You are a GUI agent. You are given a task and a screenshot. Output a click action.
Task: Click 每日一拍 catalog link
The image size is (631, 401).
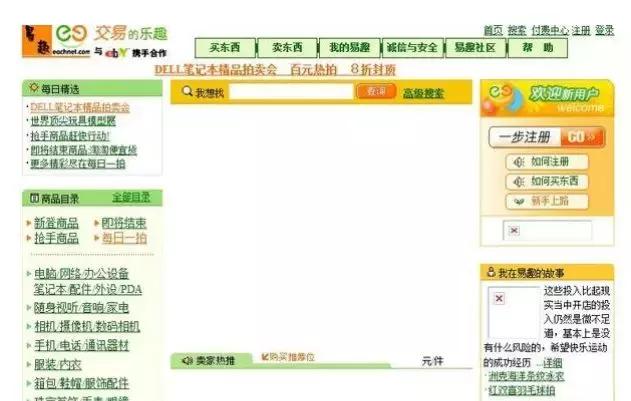[x=124, y=238]
